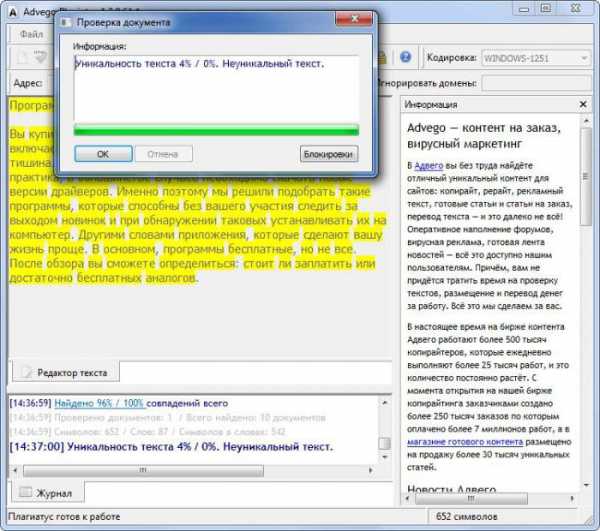Click the Отмена button in dialog
This screenshot has width=600, height=531.
163,154
